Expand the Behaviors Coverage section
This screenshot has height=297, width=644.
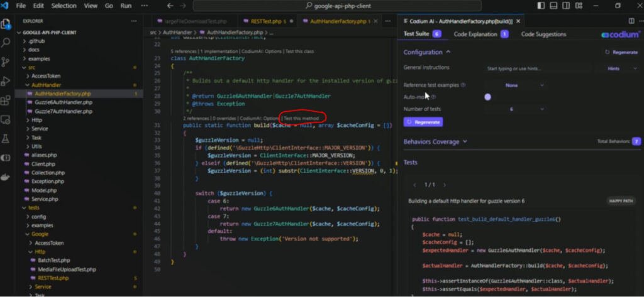coord(435,141)
